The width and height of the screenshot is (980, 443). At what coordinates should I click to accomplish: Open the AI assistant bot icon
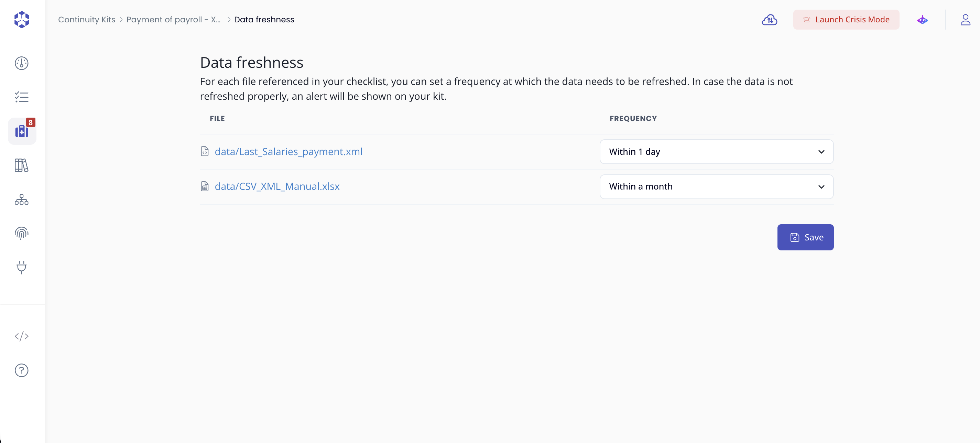point(922,20)
